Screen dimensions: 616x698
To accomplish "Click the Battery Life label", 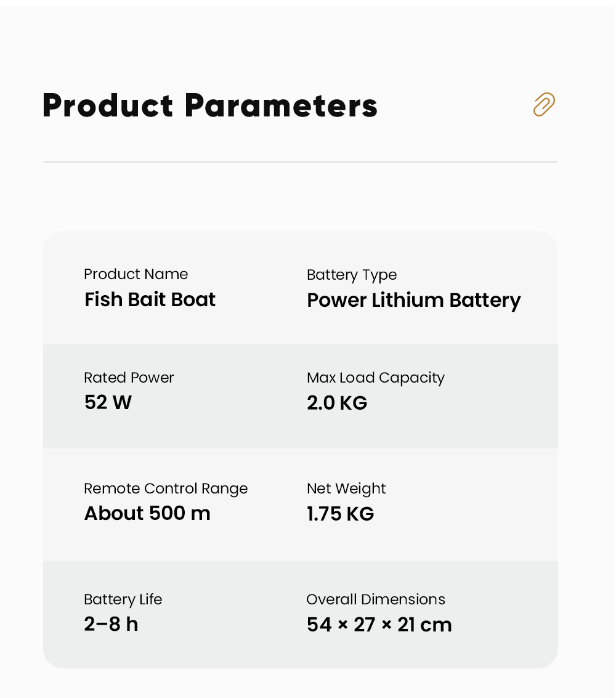I will [x=123, y=599].
